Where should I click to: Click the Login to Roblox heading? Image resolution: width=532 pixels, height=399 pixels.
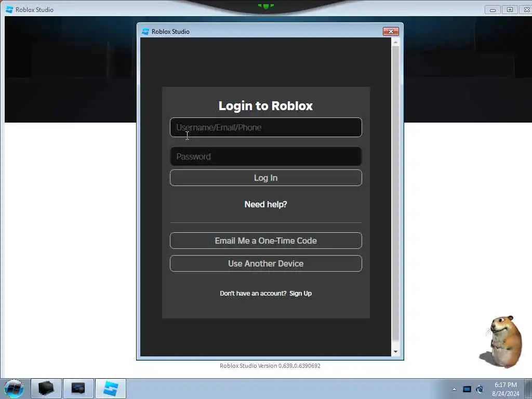click(265, 106)
